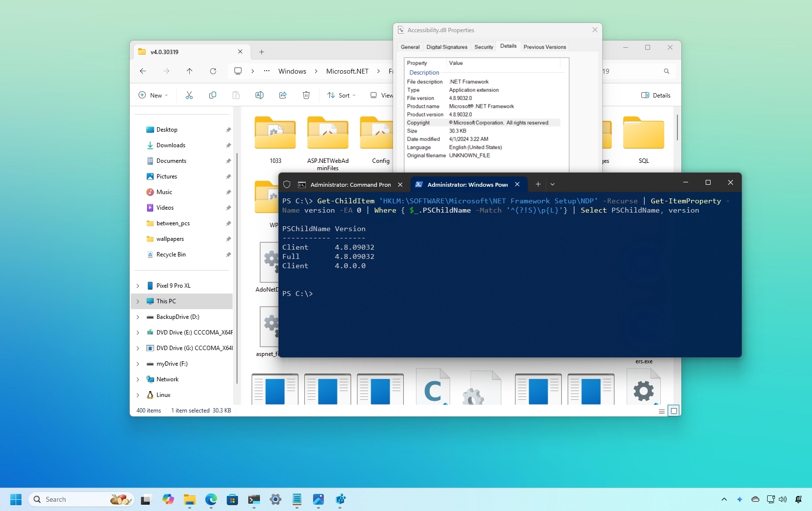Select the Cut tool in the toolbar

click(189, 95)
